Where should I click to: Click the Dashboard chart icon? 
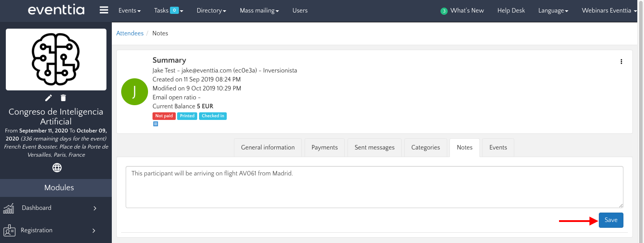pos(9,208)
